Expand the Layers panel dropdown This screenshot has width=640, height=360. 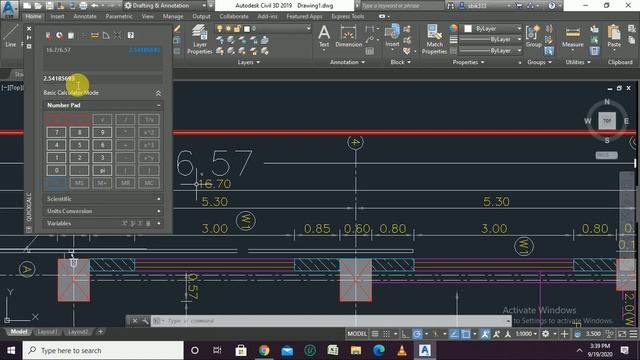click(248, 62)
